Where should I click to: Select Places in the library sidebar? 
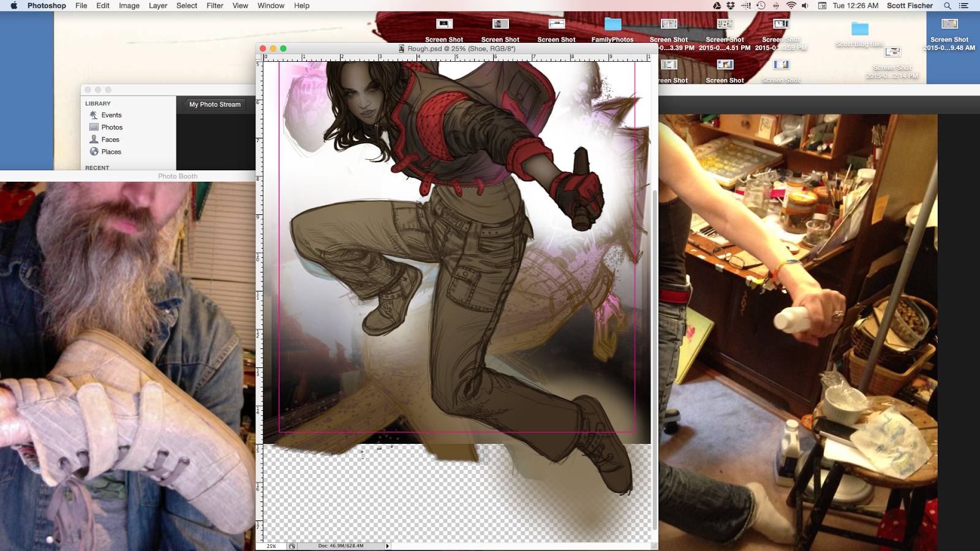click(x=111, y=152)
